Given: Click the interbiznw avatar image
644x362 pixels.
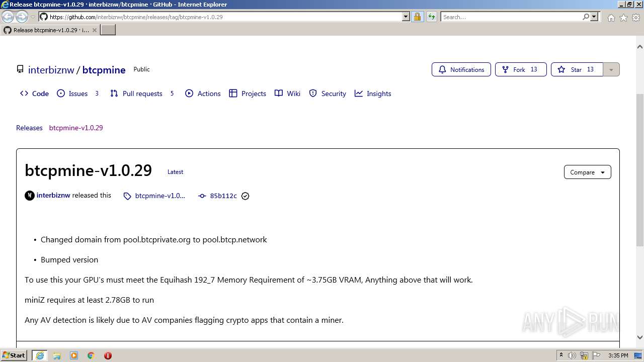Looking at the screenshot, I should tap(30, 196).
